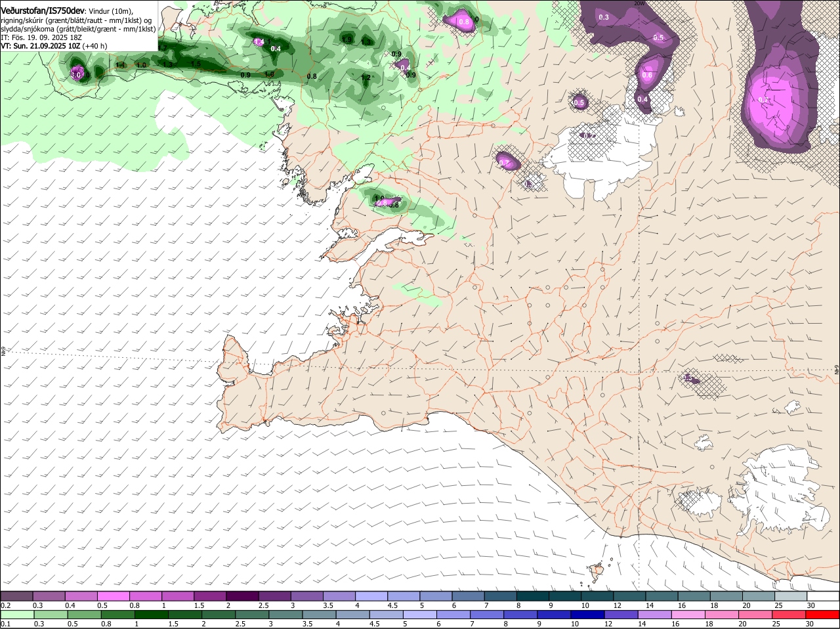Viewport: 840px width, 629px height.
Task: Click the '(+40 h)' forecast offset text
Action: click(94, 46)
